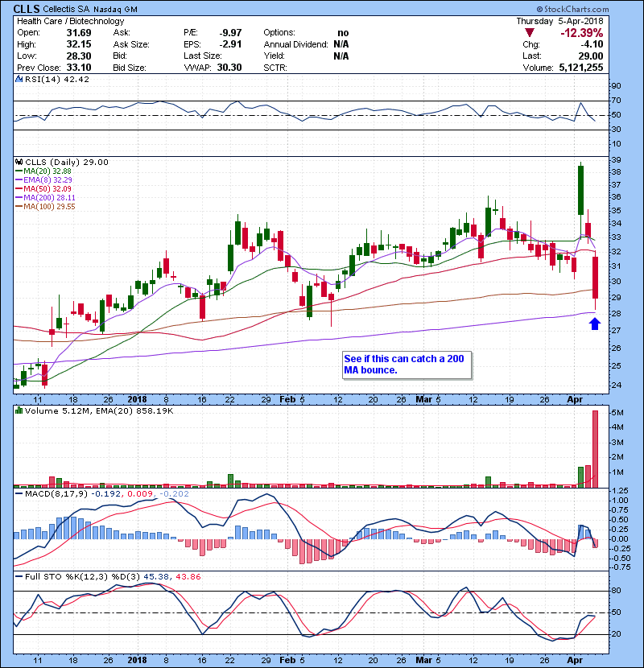
Task: Click the EMA(8) 32.29 legend entry
Action: point(43,179)
